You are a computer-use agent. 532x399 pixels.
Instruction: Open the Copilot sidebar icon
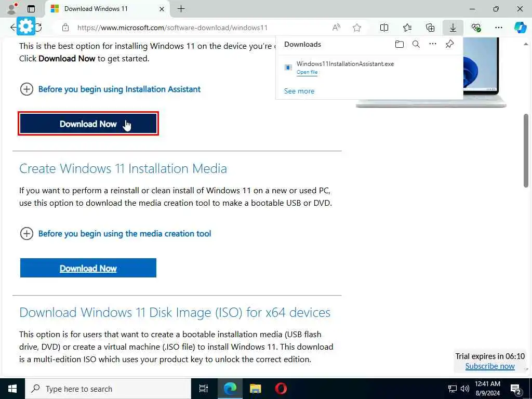tap(521, 27)
